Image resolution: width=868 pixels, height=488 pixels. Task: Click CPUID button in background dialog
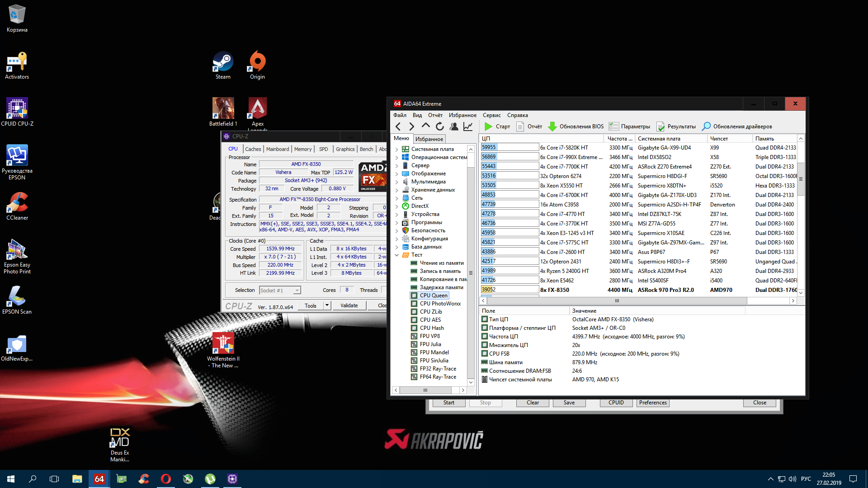click(x=616, y=403)
